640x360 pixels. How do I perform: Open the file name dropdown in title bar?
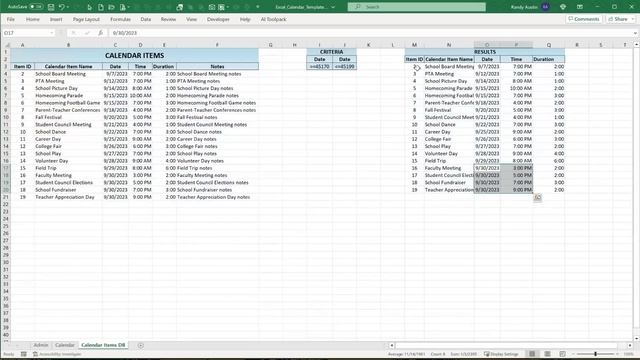click(333, 7)
